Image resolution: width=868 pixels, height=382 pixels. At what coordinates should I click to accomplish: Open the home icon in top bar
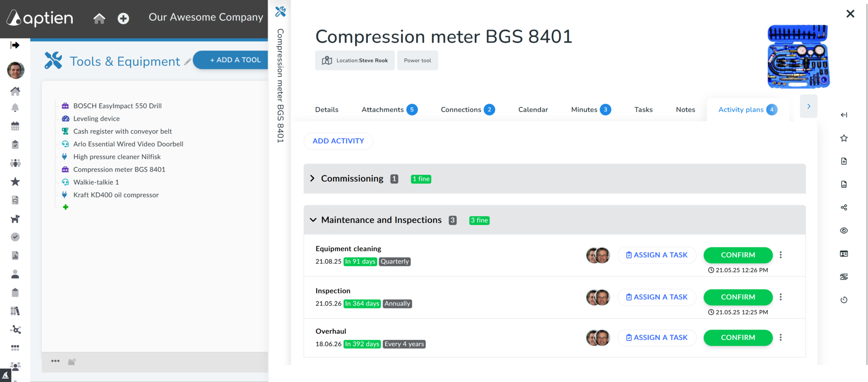click(x=99, y=18)
